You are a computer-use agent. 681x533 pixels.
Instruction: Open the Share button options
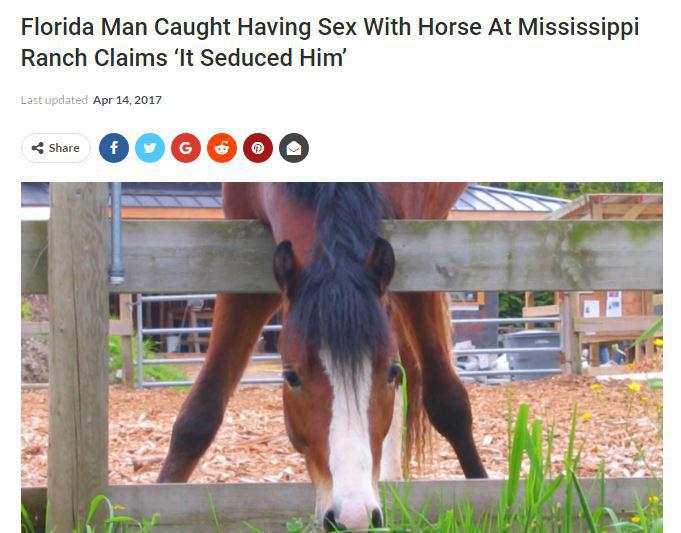56,148
